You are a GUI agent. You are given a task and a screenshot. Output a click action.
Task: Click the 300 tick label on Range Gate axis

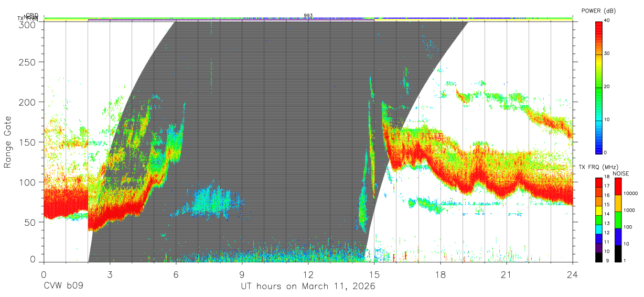[28, 24]
